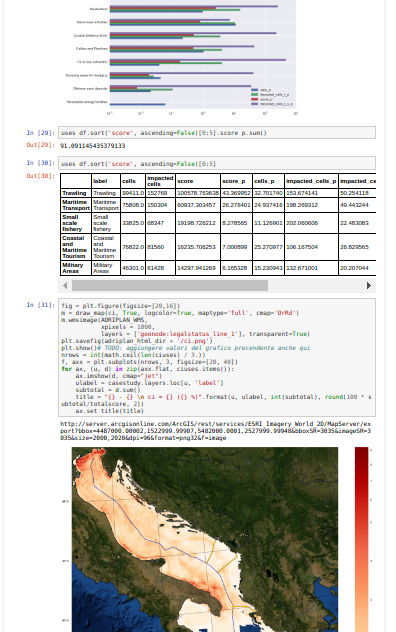
Task: Click the In [30] prompt label
Action: [40, 163]
